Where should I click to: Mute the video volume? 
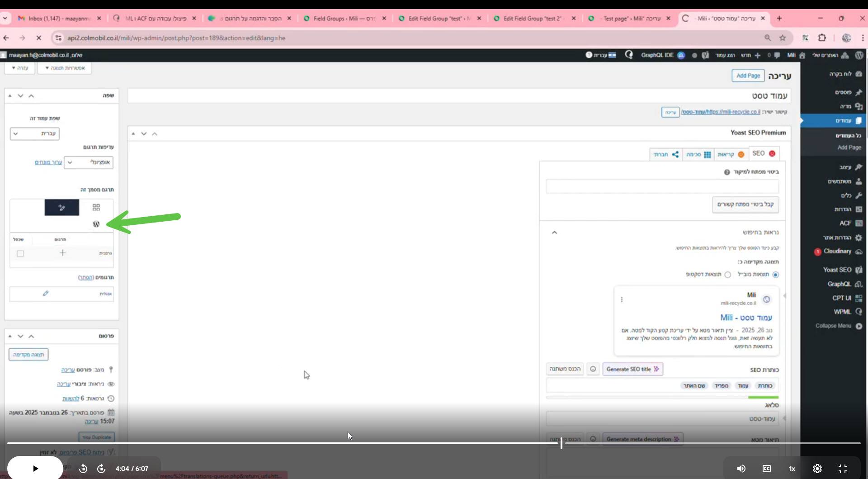(x=741, y=469)
